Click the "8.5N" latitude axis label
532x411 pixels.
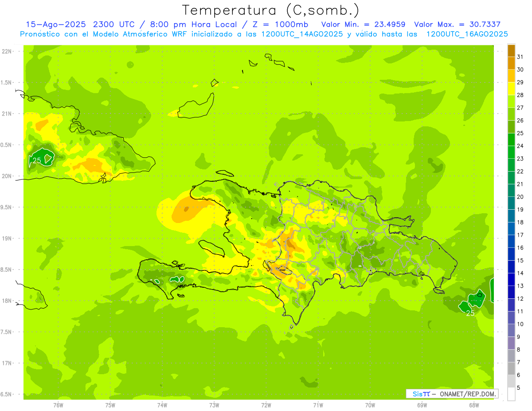click(7, 270)
